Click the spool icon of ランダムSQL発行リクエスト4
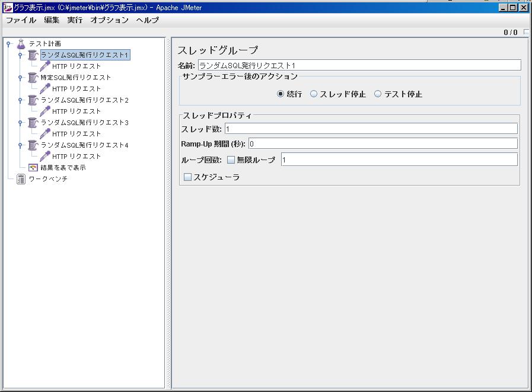 (x=33, y=145)
